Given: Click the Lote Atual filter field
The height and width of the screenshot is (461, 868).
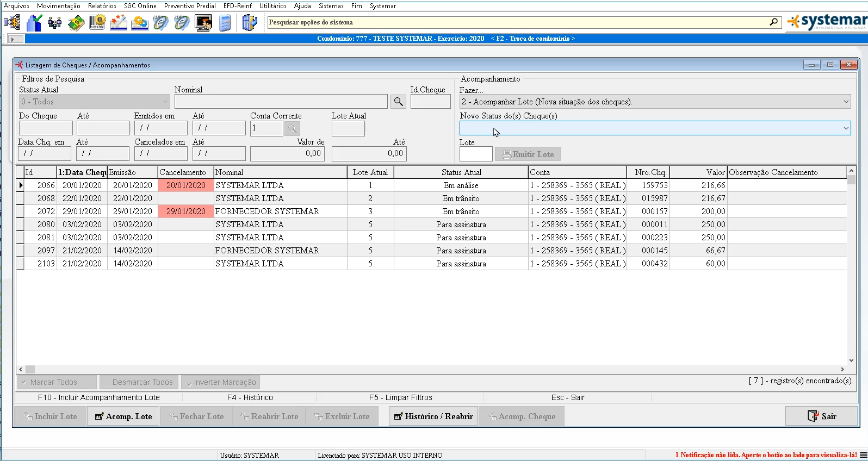Looking at the screenshot, I should [x=348, y=129].
